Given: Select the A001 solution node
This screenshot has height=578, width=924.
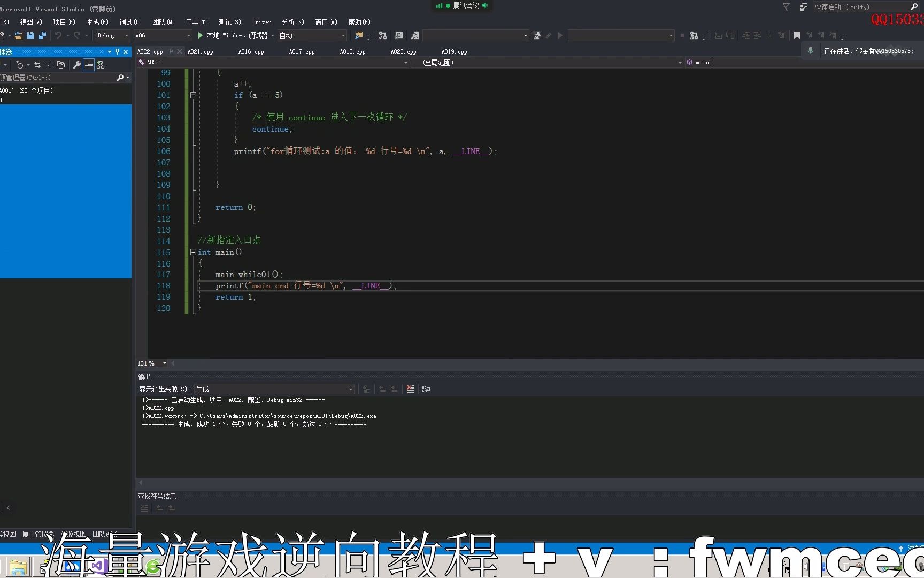Looking at the screenshot, I should click(27, 90).
